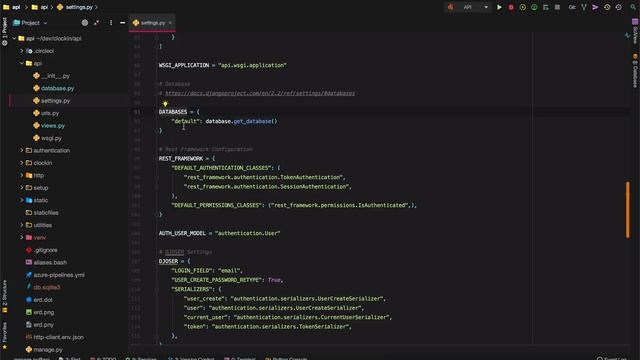This screenshot has width=640, height=360.
Task: Click the yellow lightbulb intention icon in editor
Action: tap(165, 104)
